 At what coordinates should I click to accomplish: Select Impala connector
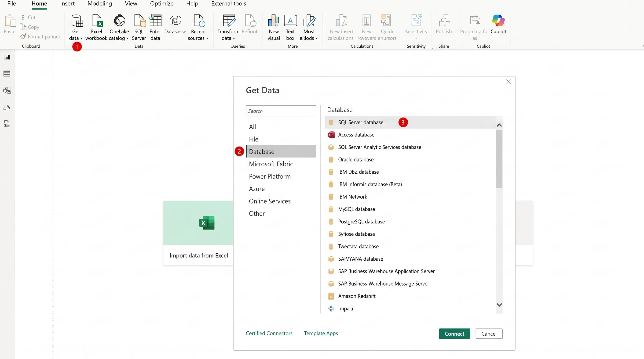click(x=410, y=309)
